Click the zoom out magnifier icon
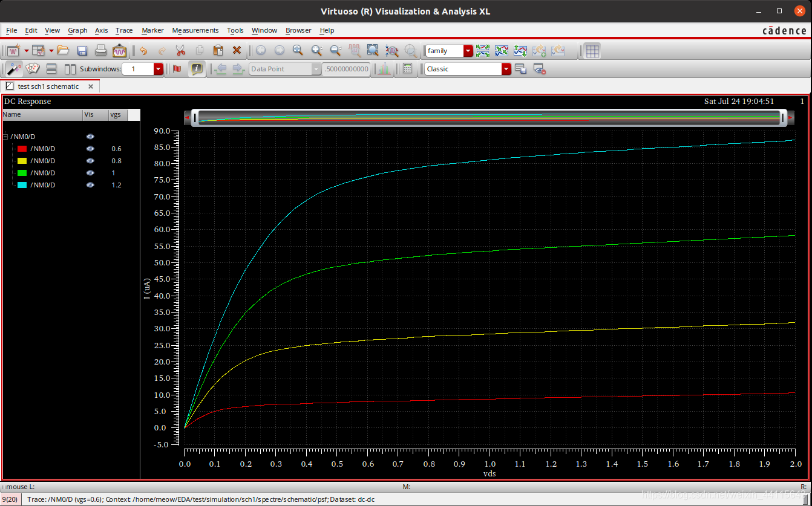Screen dimensions: 812x506 (335, 51)
